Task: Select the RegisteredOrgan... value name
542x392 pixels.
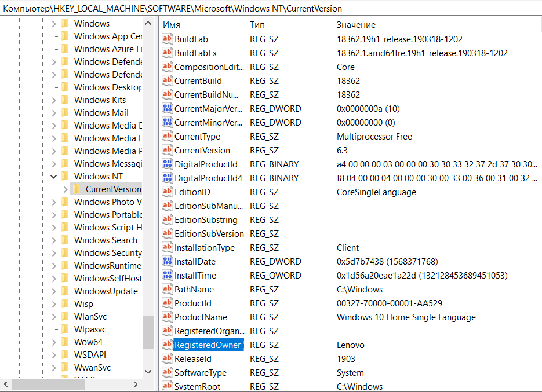Action: (x=209, y=331)
